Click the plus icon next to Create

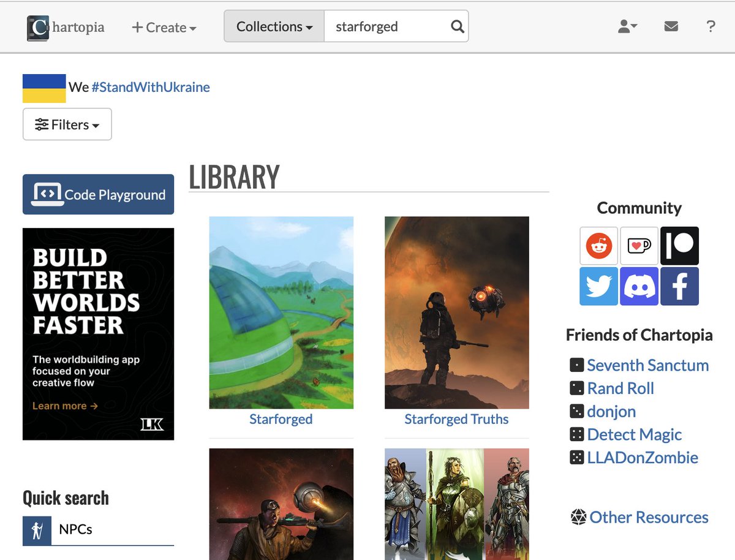[x=137, y=28]
